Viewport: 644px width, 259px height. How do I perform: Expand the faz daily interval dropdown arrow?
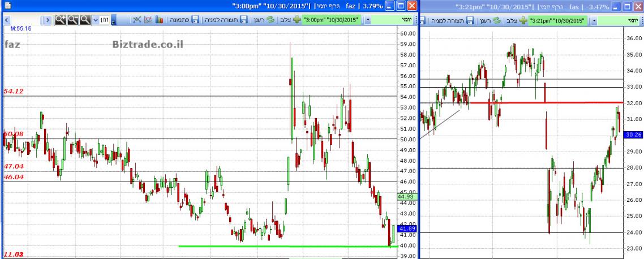[369, 20]
